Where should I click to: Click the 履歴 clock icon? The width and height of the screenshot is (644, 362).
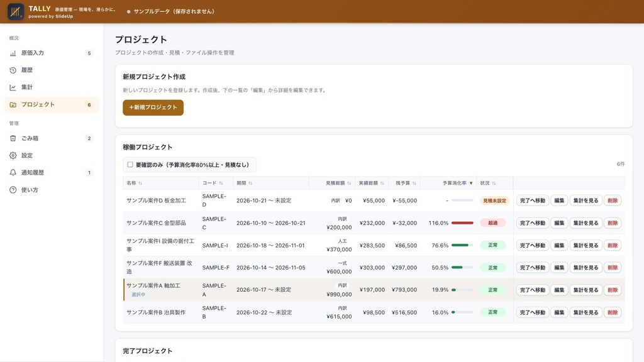click(13, 70)
